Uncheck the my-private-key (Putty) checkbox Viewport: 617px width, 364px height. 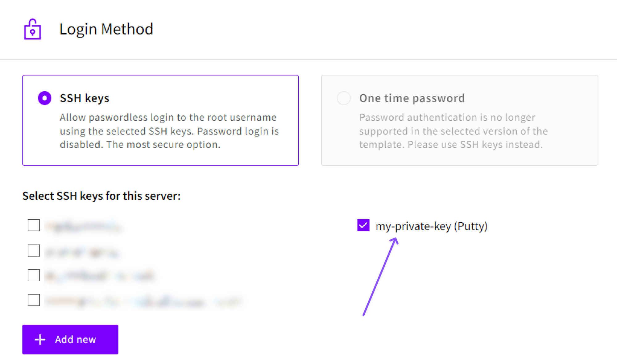tap(363, 225)
